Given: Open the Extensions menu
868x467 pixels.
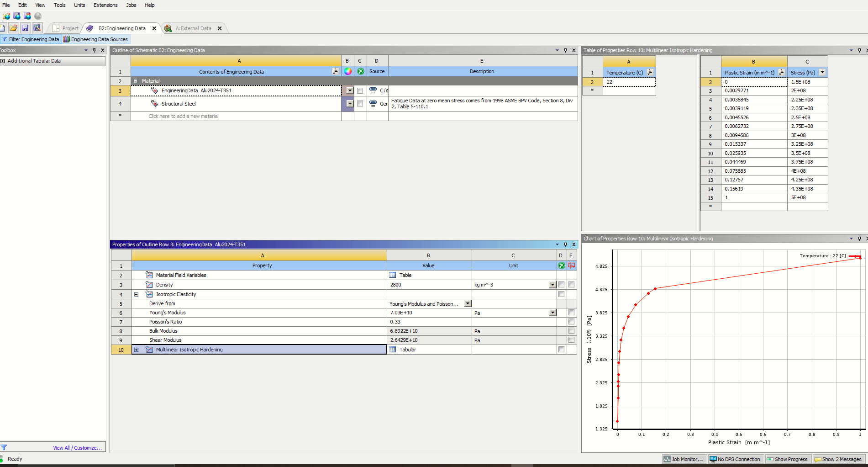Looking at the screenshot, I should [105, 5].
